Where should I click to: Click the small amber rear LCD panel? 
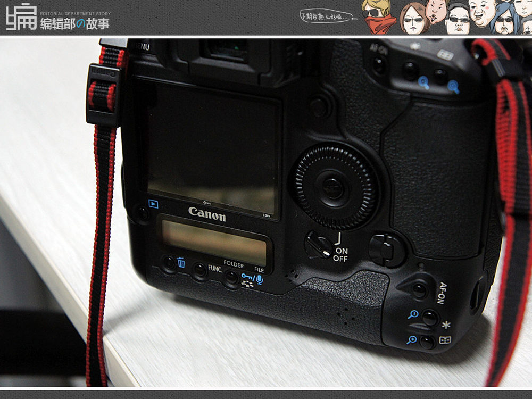[x=214, y=242]
